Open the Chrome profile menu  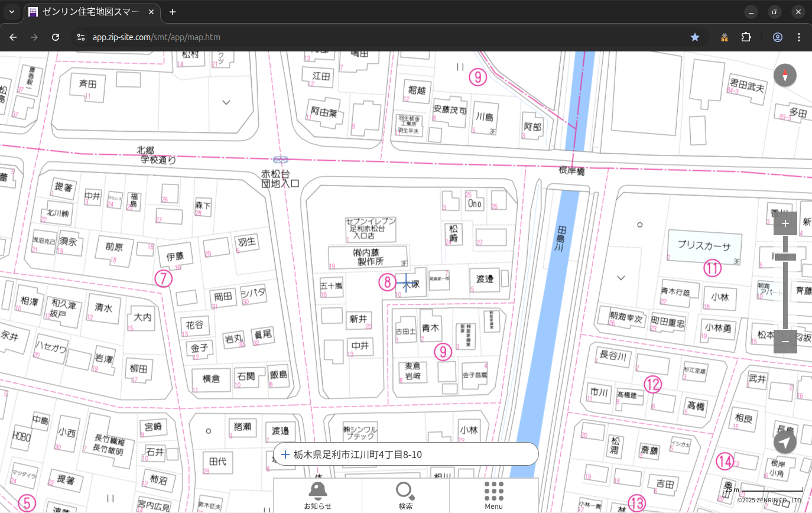(777, 37)
